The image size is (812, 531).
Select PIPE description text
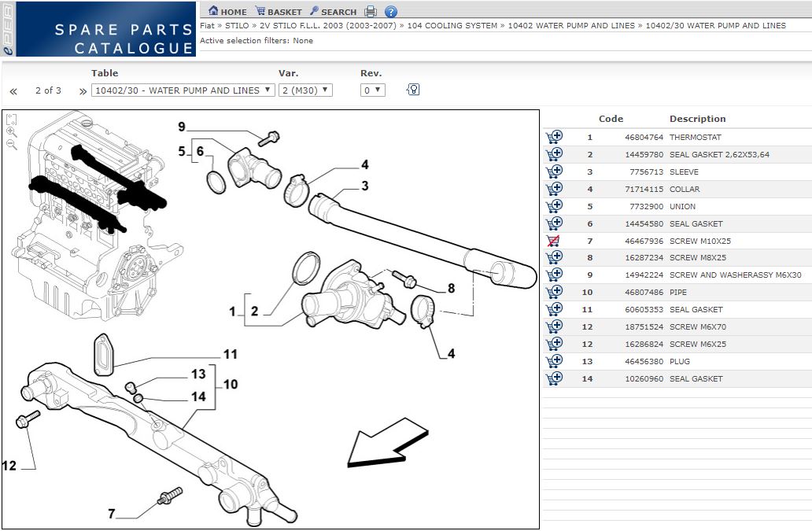tap(678, 292)
